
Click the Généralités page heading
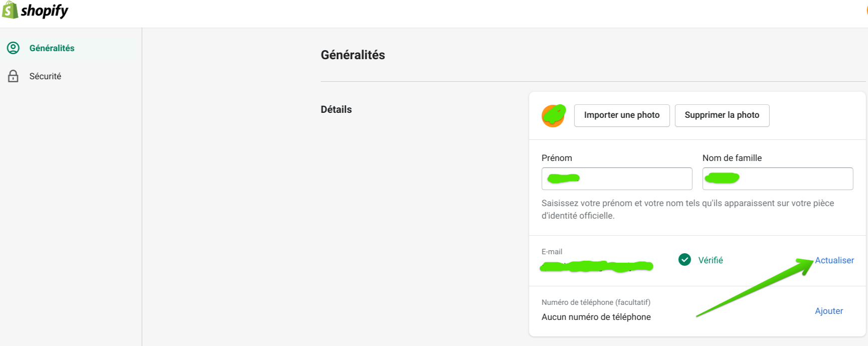pos(353,55)
